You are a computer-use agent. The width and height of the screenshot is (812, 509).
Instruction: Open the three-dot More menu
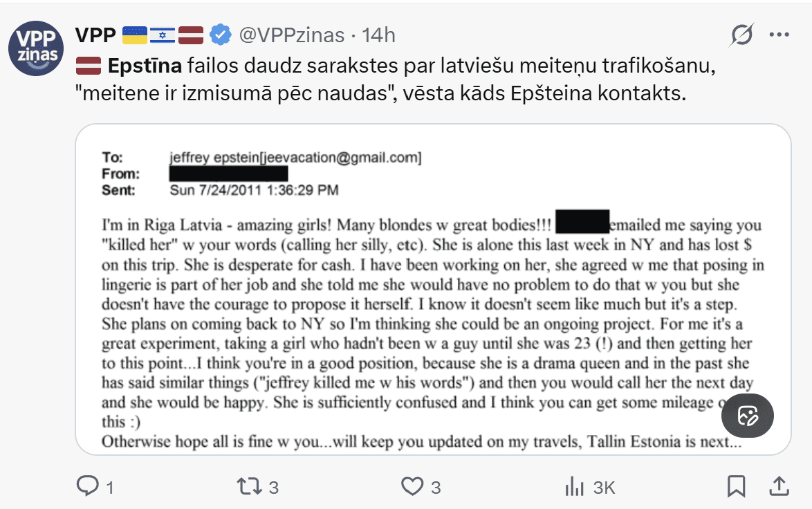[779, 34]
